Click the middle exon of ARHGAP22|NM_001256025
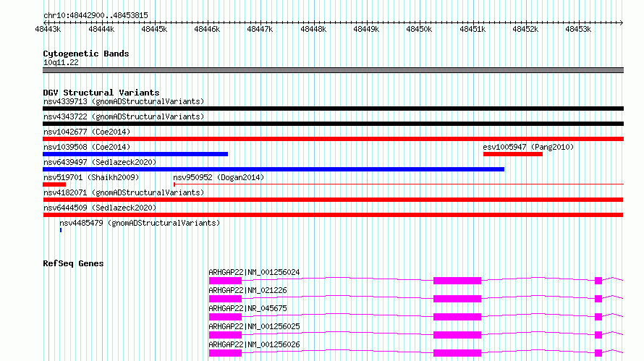Image resolution: width=644 pixels, height=361 pixels. (457, 335)
